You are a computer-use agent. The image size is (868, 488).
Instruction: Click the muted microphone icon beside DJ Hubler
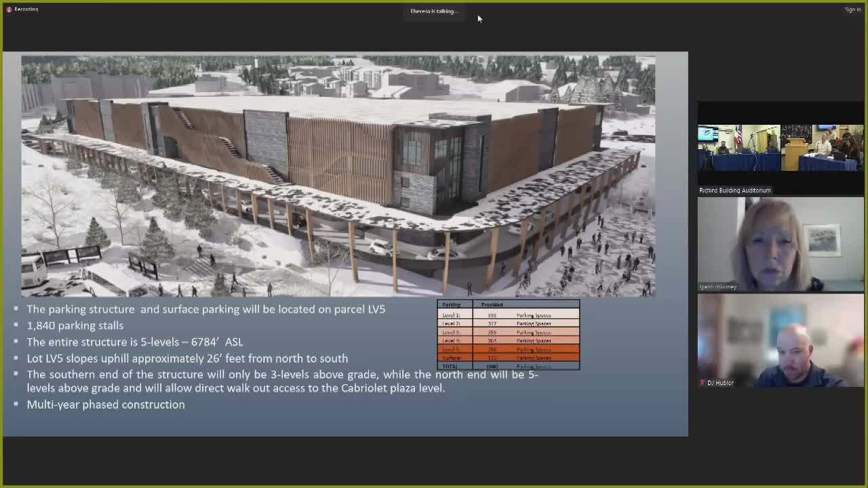pos(703,382)
